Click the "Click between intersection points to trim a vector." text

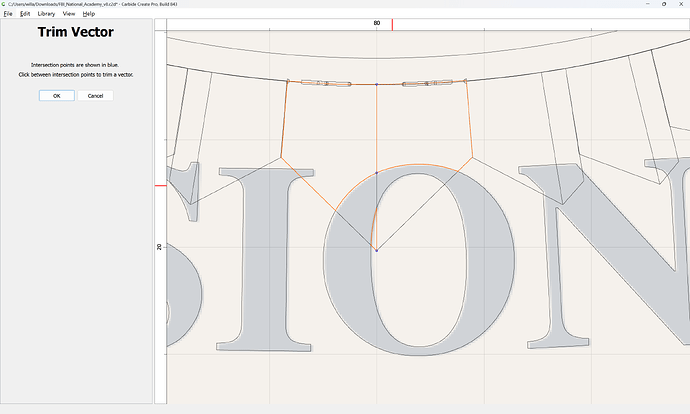pyautogui.click(x=76, y=75)
